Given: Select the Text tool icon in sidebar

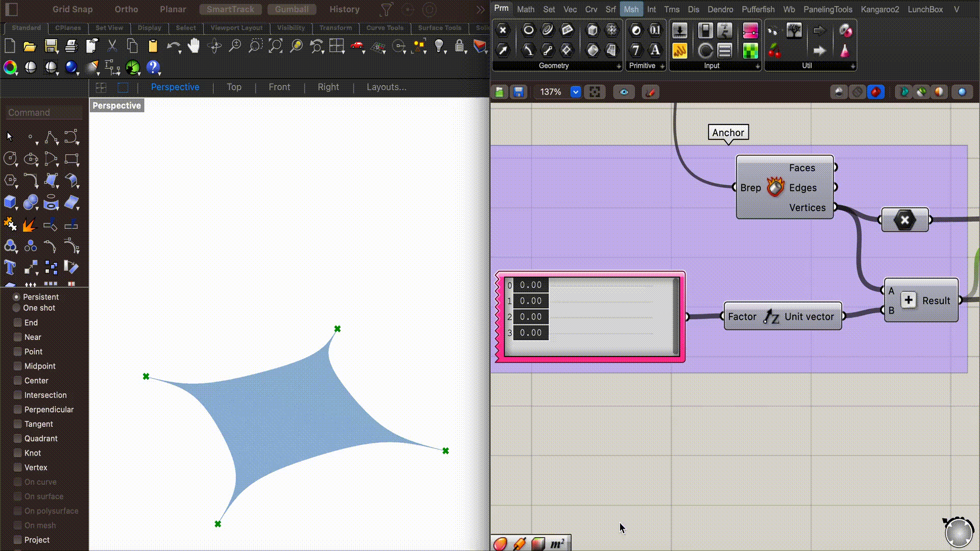Looking at the screenshot, I should [10, 267].
